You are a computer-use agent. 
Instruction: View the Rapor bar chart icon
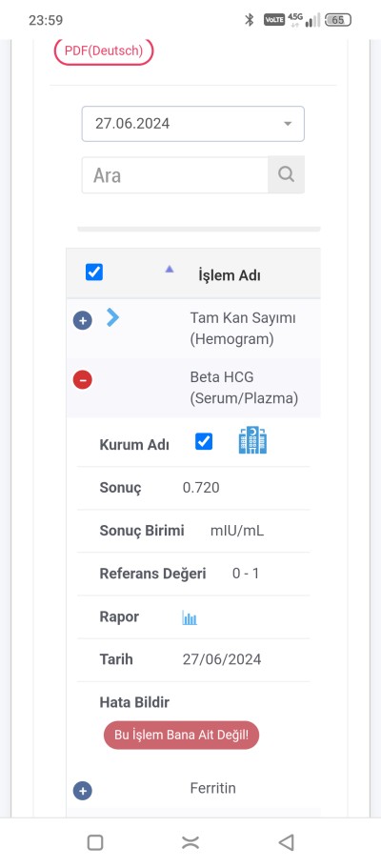(190, 617)
